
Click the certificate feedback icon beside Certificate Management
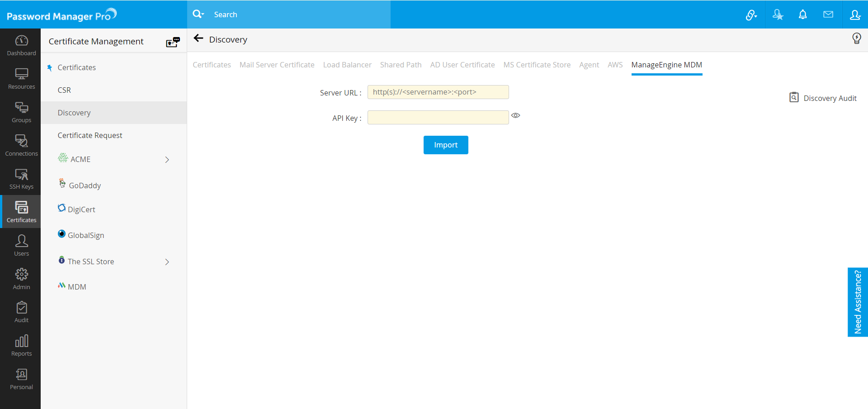173,42
